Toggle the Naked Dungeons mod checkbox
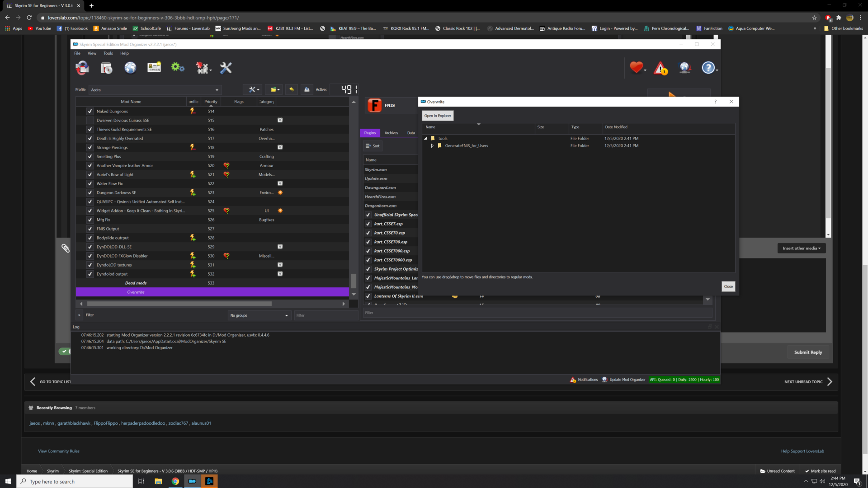868x488 pixels. tap(90, 111)
